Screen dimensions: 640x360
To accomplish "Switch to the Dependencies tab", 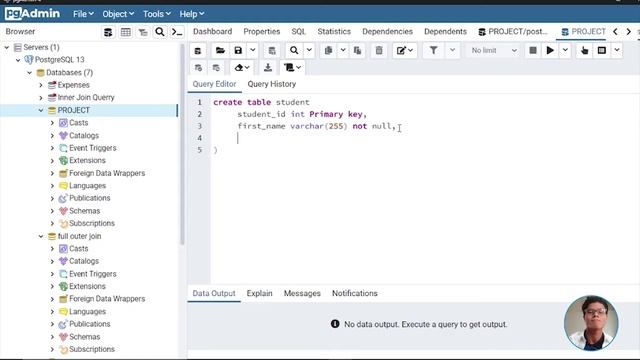I will [x=387, y=31].
